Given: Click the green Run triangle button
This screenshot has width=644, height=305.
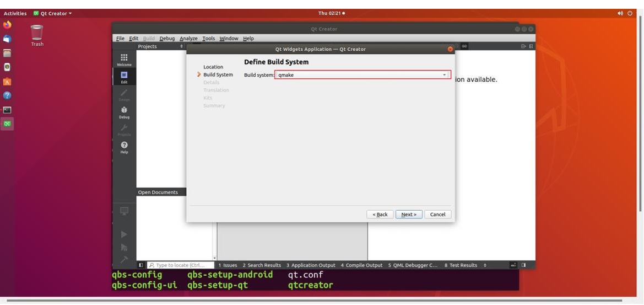Looking at the screenshot, I should (124, 234).
